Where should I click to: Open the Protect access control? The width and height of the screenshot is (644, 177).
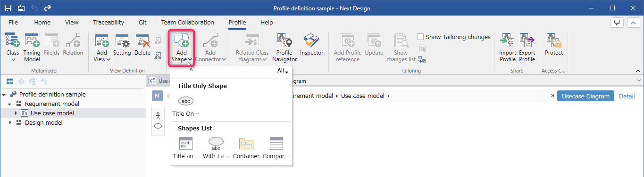[554, 45]
